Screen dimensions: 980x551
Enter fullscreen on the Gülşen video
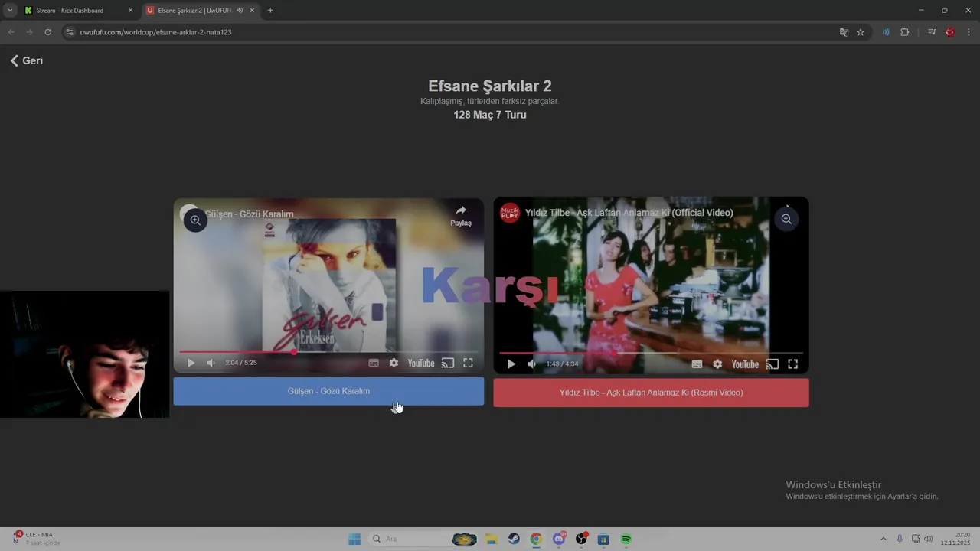468,363
